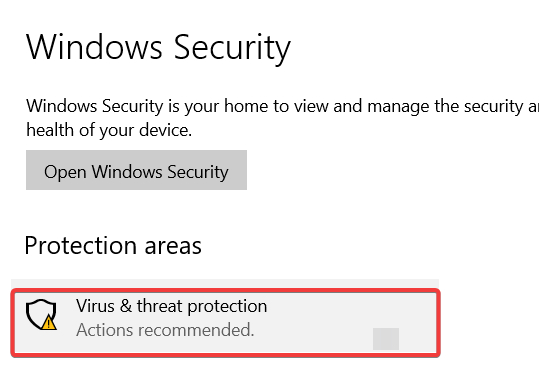Click the Open Windows Security button
Viewport: 539px width, 370px height.
coord(136,170)
